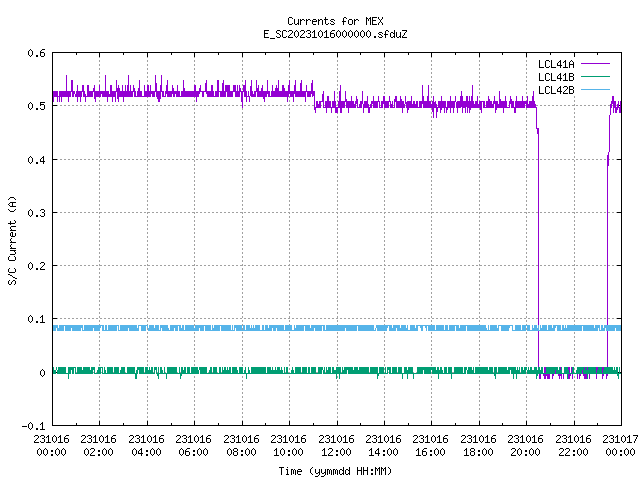Click the '231016 10:00' x-axis tick label

(x=289, y=446)
